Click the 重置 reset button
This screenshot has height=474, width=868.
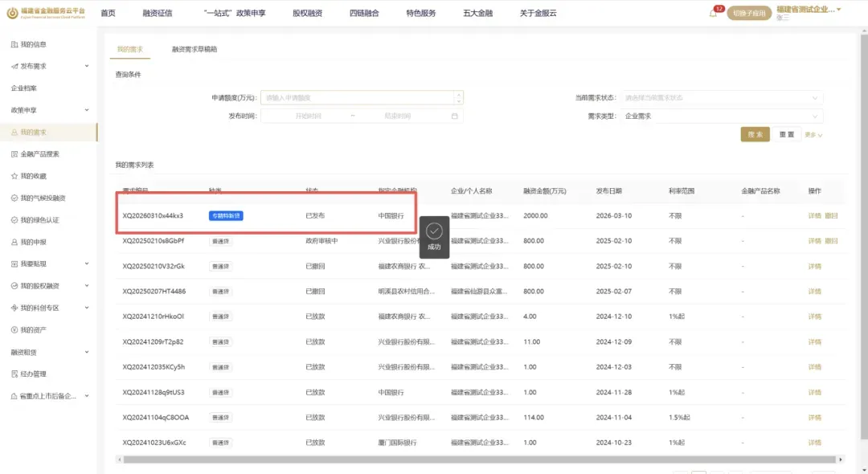pyautogui.click(x=787, y=134)
